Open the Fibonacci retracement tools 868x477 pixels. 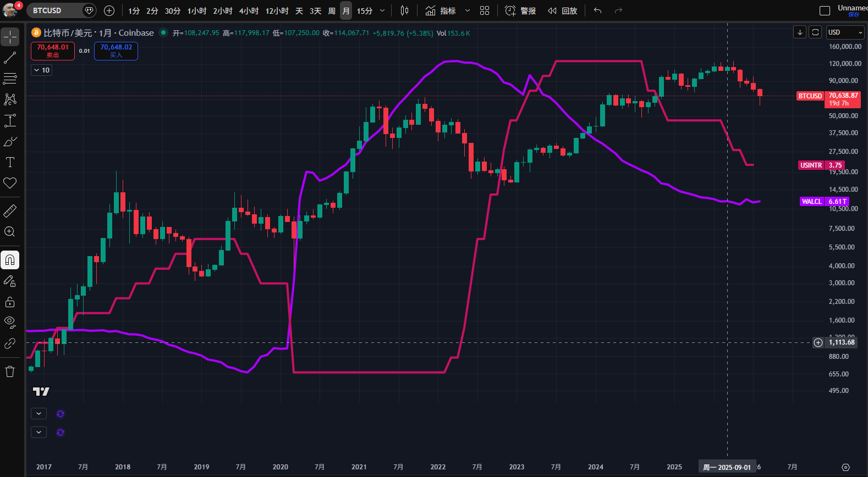pyautogui.click(x=10, y=79)
